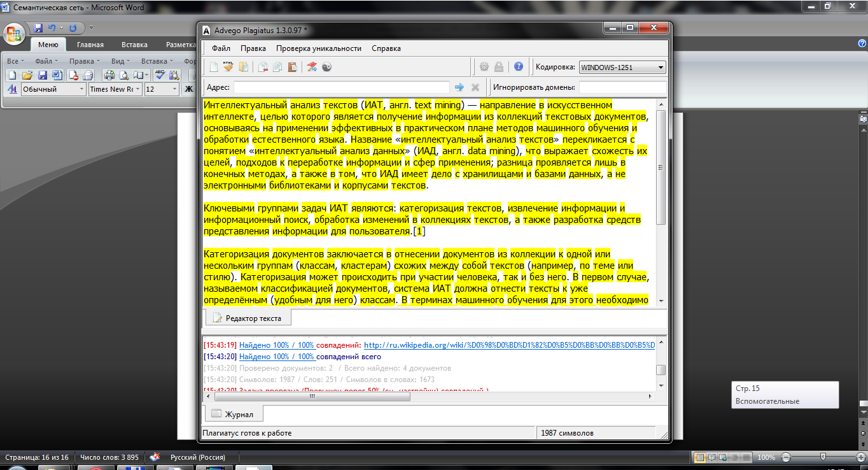Click the grey X stop icon beside Адрес
This screenshot has width=868, height=470.
[475, 87]
